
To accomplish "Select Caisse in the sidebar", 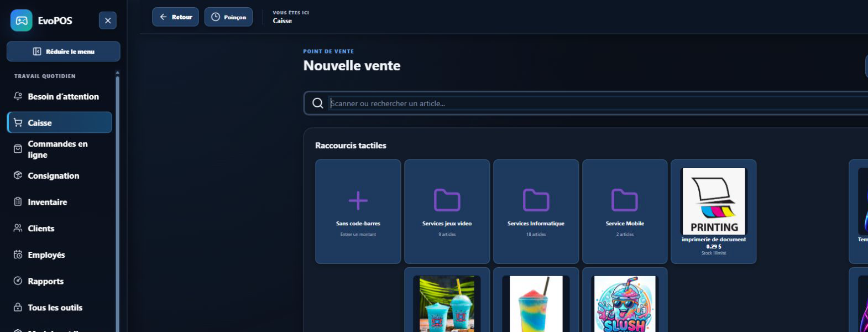I will click(x=60, y=123).
